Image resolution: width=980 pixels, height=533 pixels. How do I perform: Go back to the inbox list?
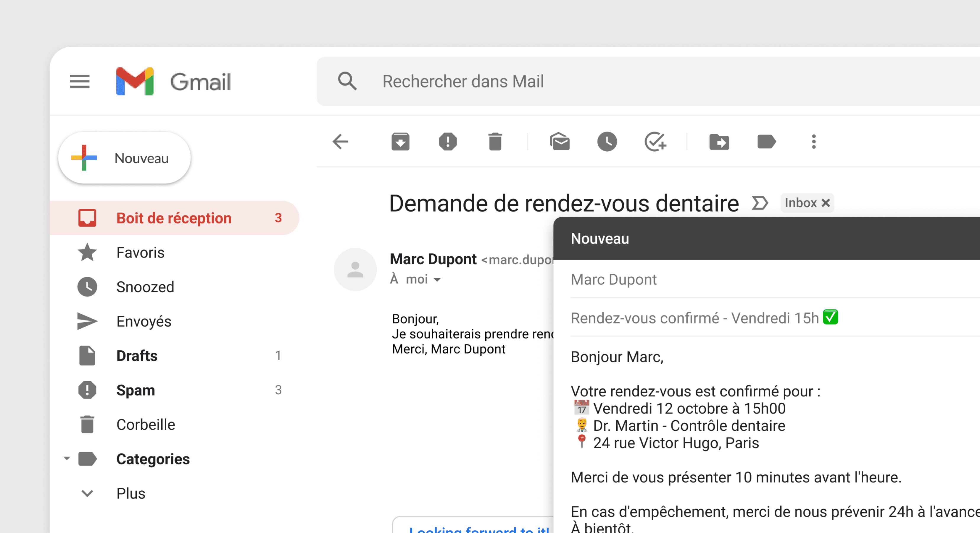[x=341, y=142]
